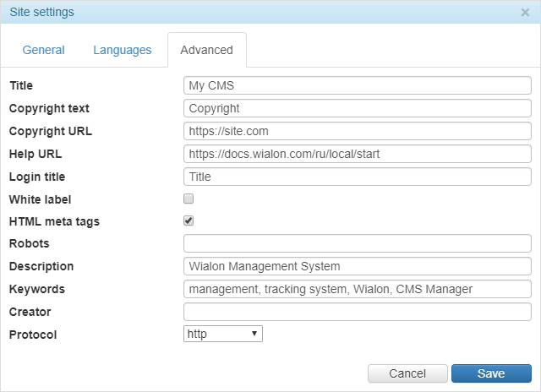The height and width of the screenshot is (392, 541).
Task: Edit the Keywords input field
Action: click(357, 289)
